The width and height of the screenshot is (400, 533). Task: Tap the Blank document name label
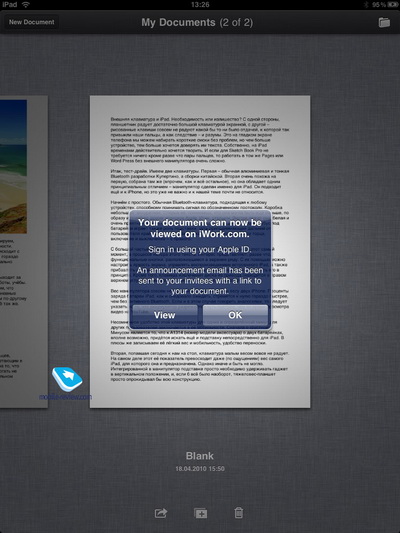pos(200,456)
